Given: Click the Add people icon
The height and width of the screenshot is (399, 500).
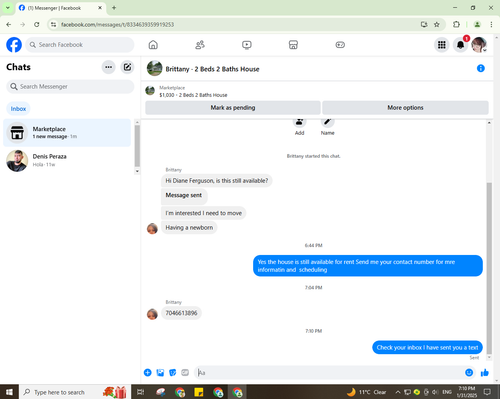Looking at the screenshot, I should tap(299, 122).
